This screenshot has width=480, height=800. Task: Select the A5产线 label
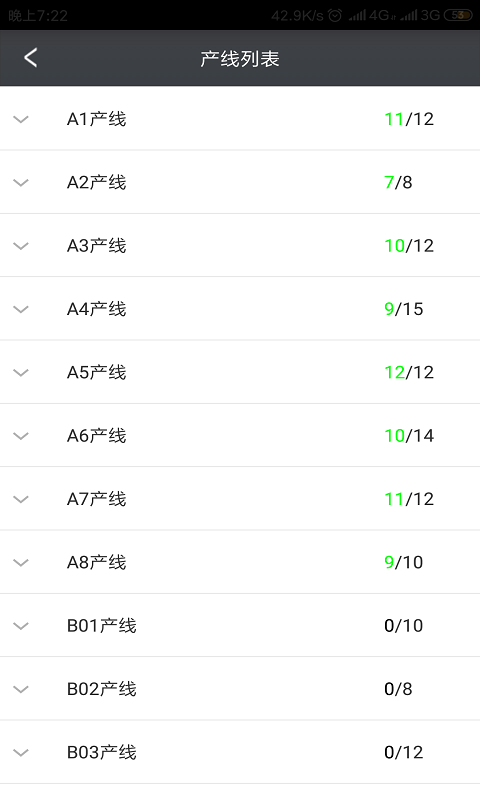96,372
